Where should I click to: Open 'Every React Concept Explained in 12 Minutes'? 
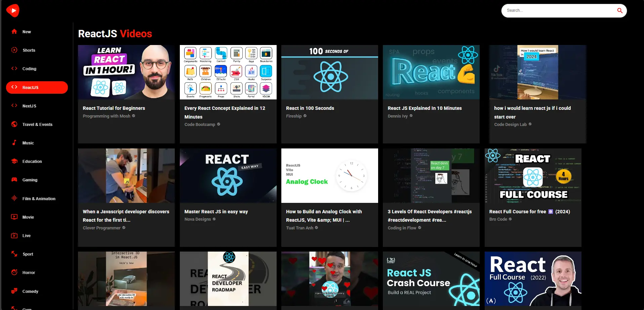[225, 113]
